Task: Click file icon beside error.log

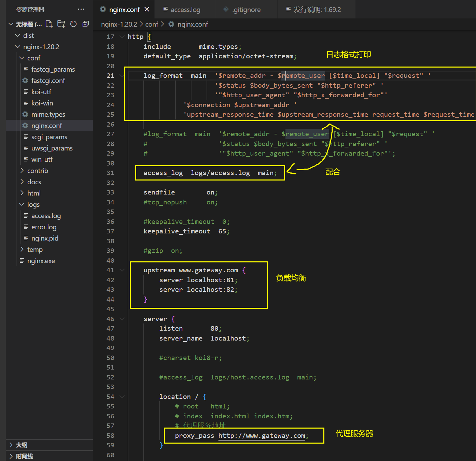Action: coord(26,227)
